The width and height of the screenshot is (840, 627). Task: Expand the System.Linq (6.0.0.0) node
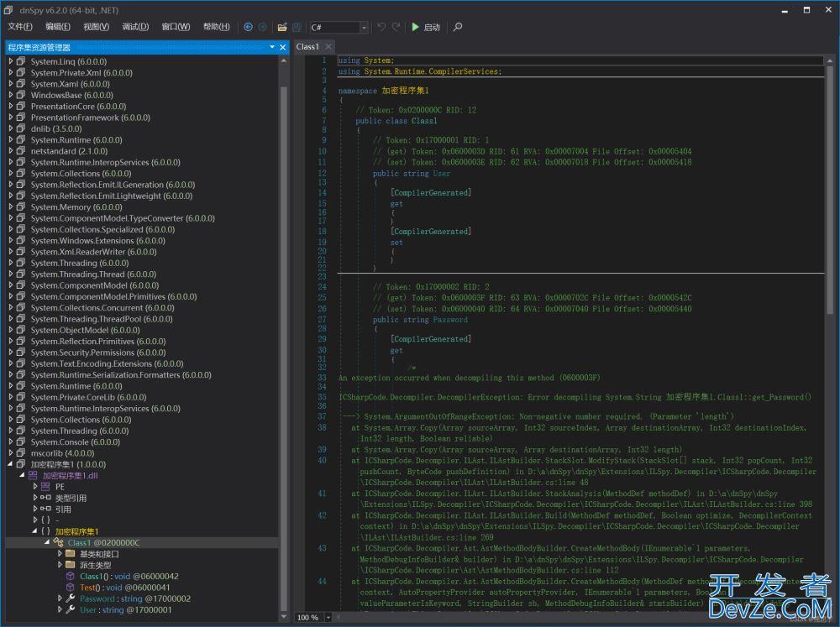coord(11,61)
